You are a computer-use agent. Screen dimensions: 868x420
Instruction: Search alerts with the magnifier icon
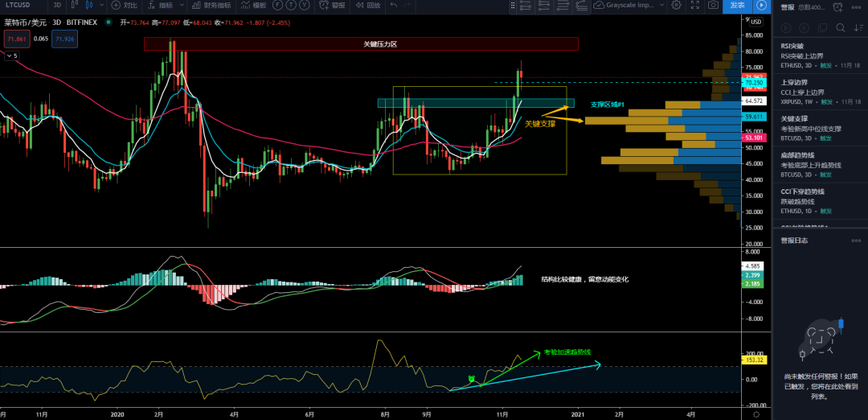click(841, 27)
